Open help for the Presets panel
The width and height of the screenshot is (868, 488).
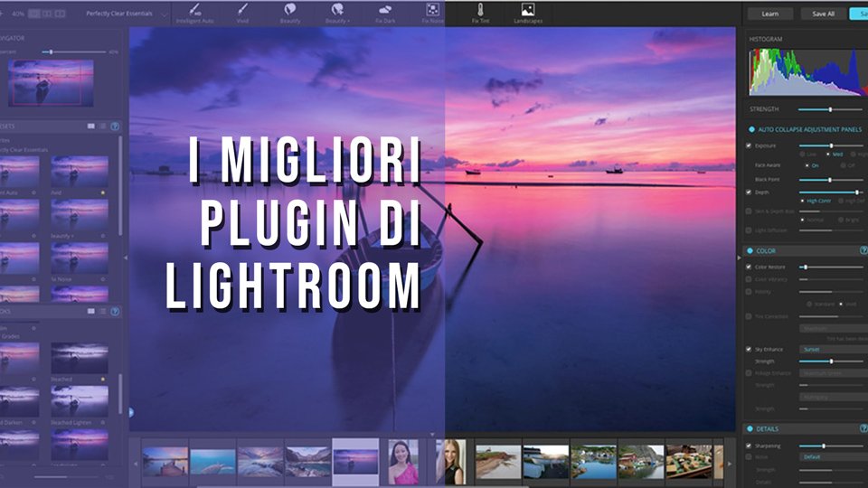tap(115, 127)
